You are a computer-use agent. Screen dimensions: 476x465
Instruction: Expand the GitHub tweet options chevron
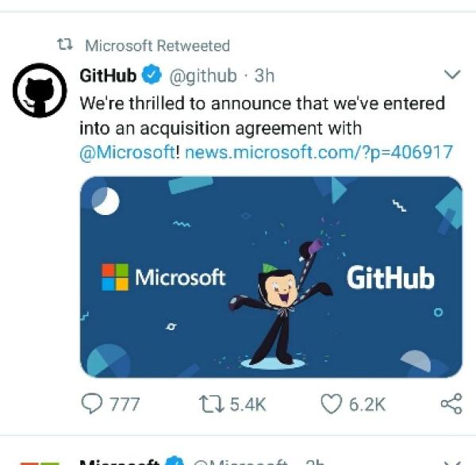[451, 75]
